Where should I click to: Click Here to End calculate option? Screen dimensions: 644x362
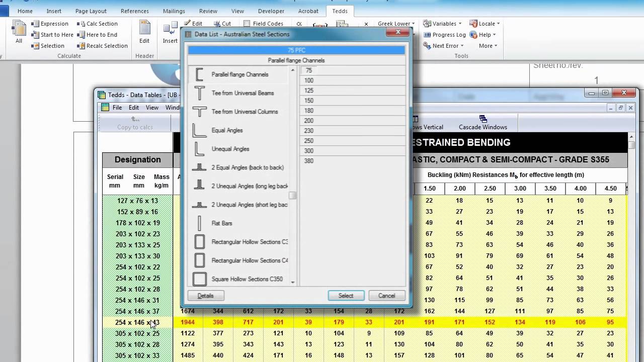pyautogui.click(x=97, y=35)
